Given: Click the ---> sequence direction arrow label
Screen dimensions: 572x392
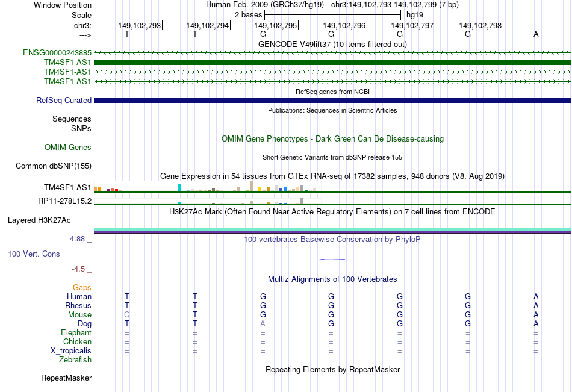Looking at the screenshot, I should point(85,35).
